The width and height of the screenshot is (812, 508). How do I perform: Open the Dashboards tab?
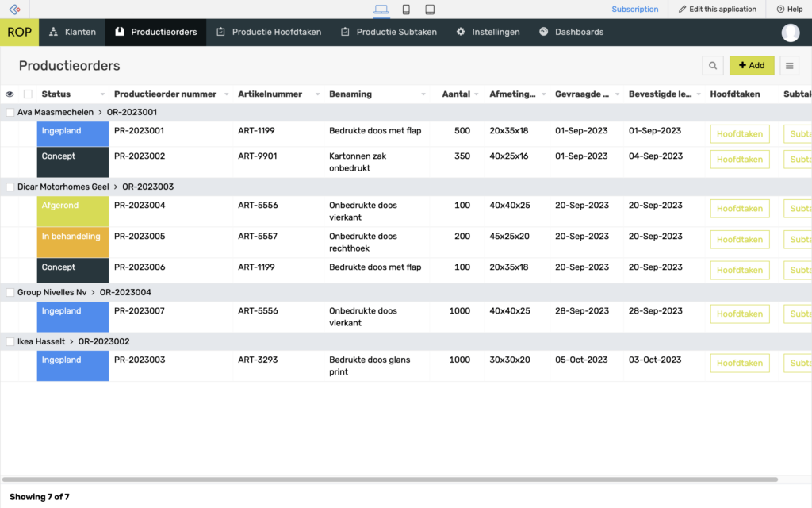571,32
